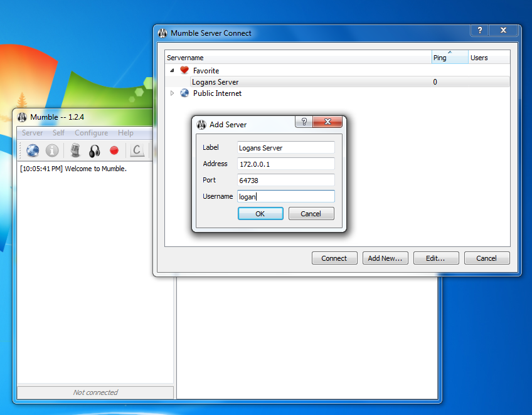The image size is (532, 415).
Task: Click the Not connected status bar text
Action: tap(95, 392)
